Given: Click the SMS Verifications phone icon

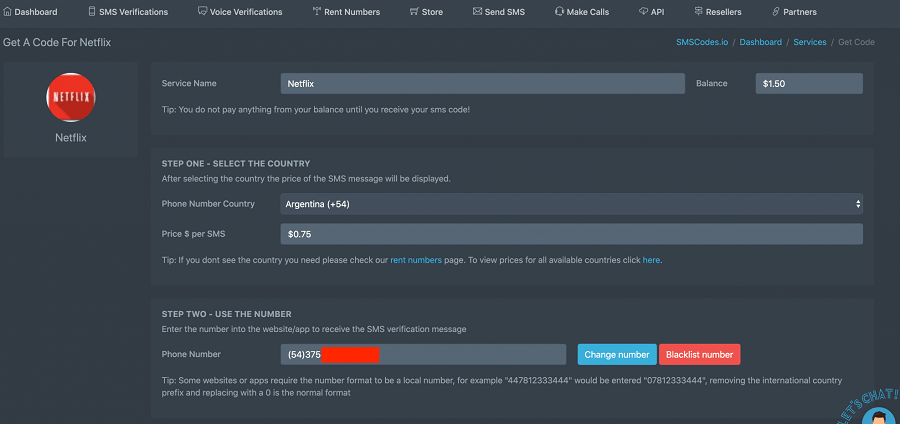Looking at the screenshot, I should pos(92,11).
